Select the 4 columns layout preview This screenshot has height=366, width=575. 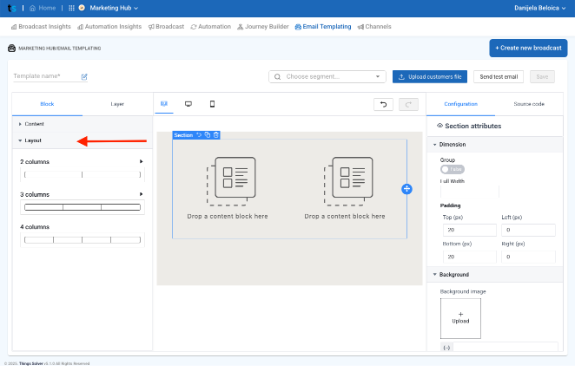tap(83, 240)
